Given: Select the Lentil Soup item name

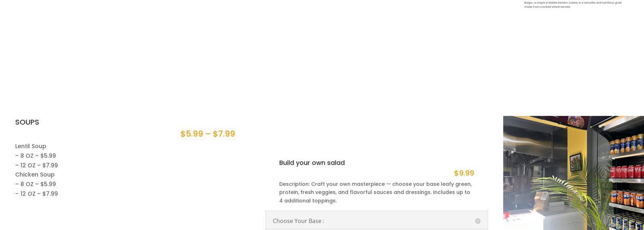Looking at the screenshot, I should coord(31,146).
